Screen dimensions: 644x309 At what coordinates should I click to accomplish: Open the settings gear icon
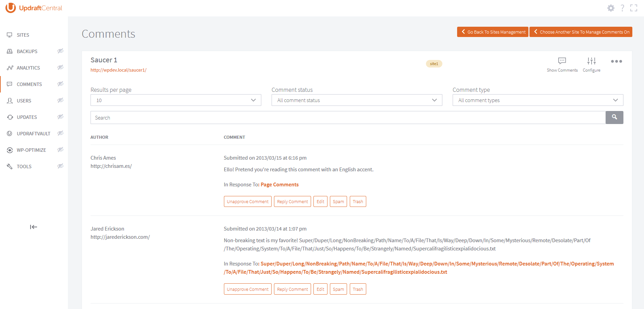tap(611, 8)
